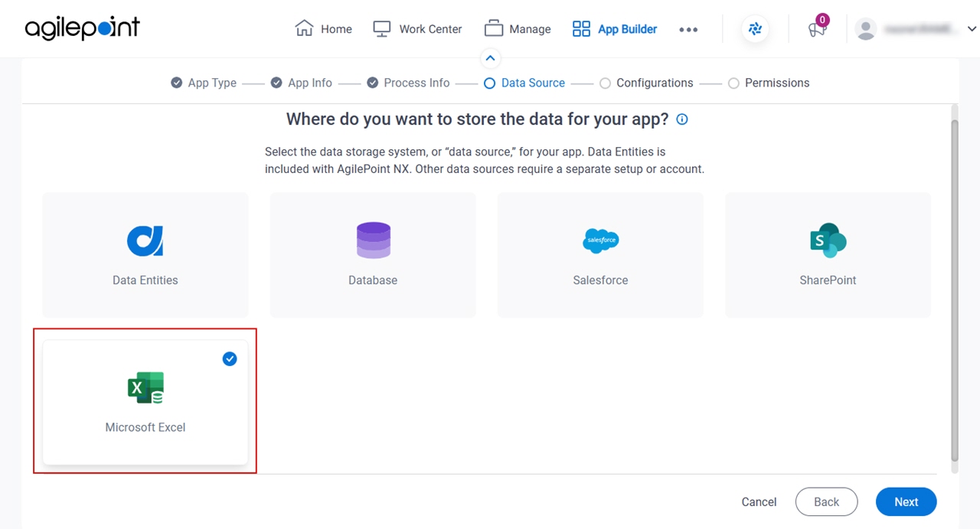The image size is (980, 529).
Task: Click the notification count badge
Action: coord(822,20)
